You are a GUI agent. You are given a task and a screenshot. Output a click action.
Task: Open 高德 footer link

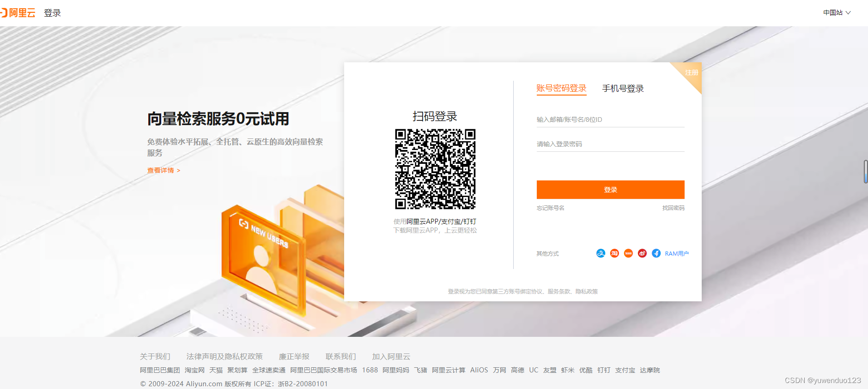click(517, 370)
